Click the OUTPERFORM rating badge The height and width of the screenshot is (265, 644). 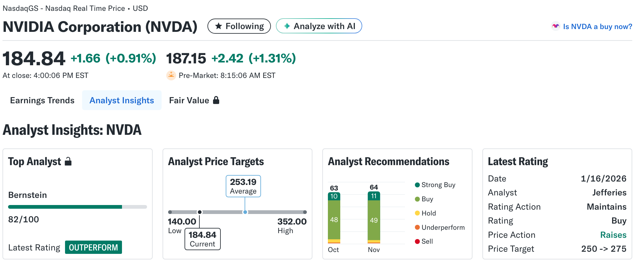click(94, 247)
